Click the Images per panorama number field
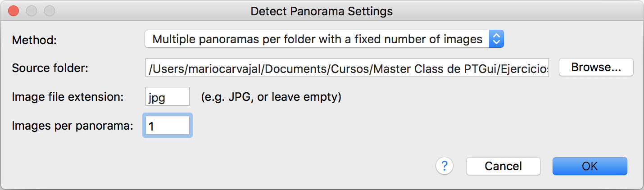This screenshot has width=644, height=190. click(168, 125)
